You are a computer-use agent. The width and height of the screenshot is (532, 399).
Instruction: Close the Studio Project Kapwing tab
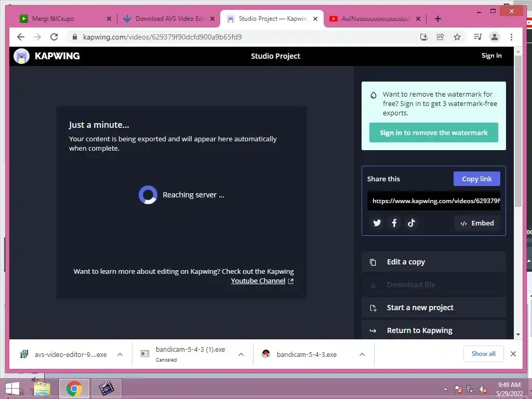pyautogui.click(x=315, y=19)
